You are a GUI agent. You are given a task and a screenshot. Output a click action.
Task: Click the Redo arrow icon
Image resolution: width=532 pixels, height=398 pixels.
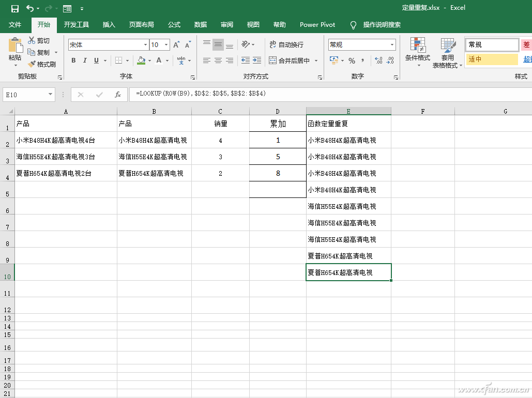click(x=49, y=8)
